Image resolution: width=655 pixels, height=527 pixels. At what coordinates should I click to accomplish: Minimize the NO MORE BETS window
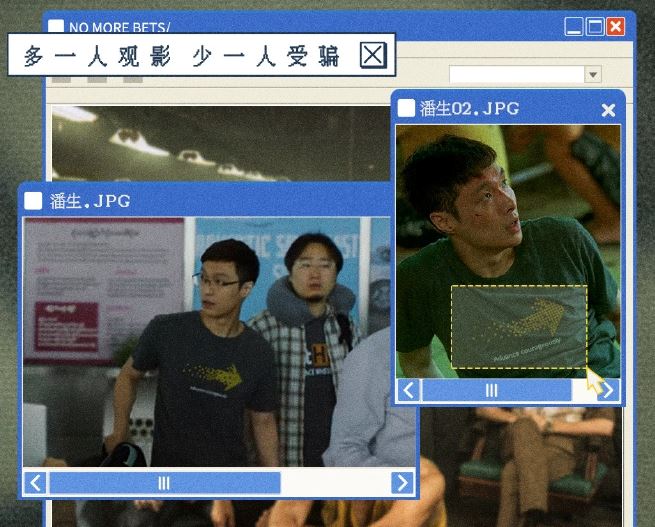[x=573, y=27]
